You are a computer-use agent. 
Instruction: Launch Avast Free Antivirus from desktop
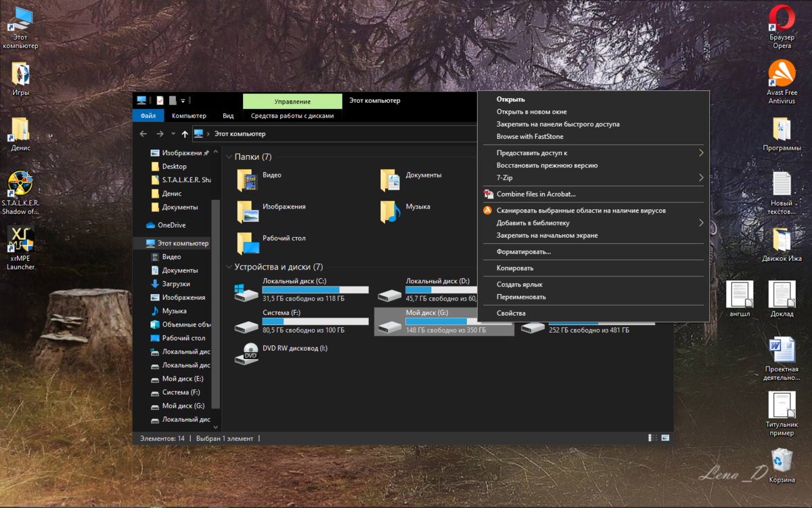tap(782, 82)
